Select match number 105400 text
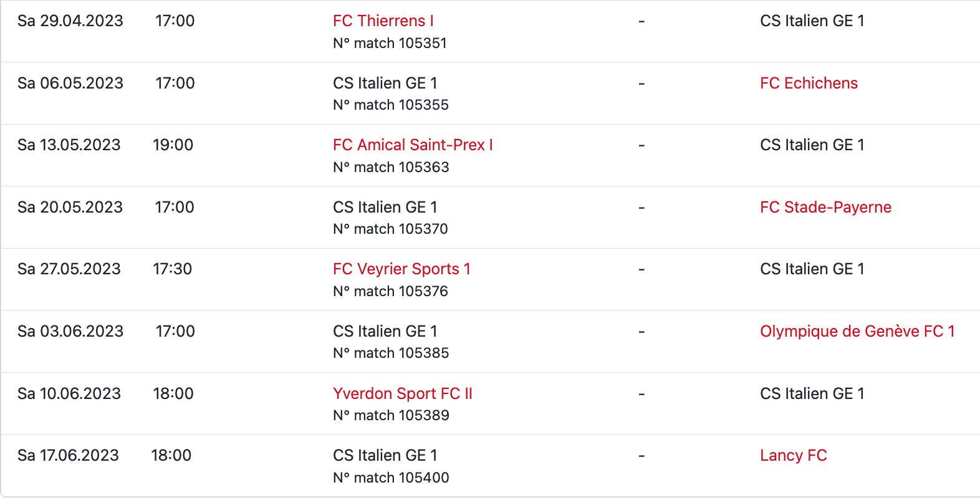The height and width of the screenshot is (500, 980). point(391,478)
